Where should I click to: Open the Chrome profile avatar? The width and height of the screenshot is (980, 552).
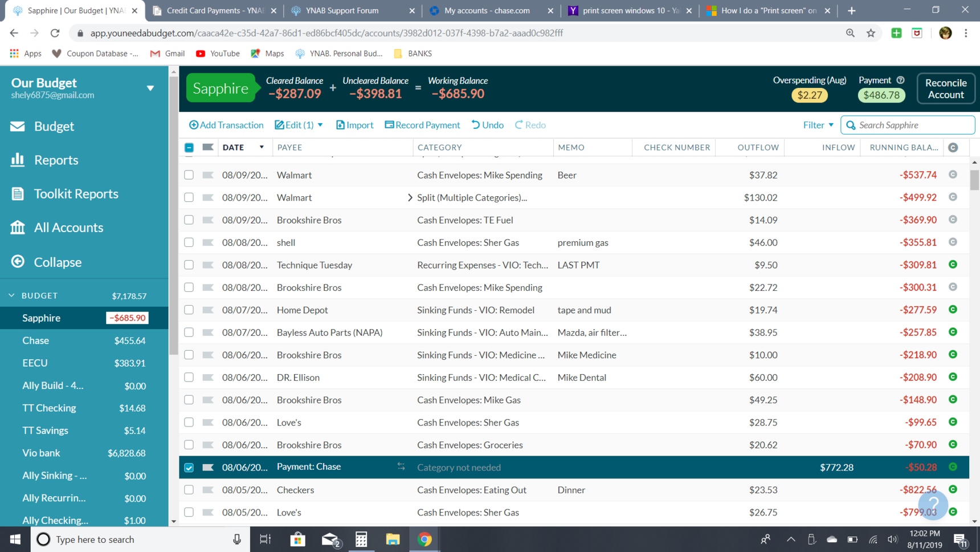point(945,33)
